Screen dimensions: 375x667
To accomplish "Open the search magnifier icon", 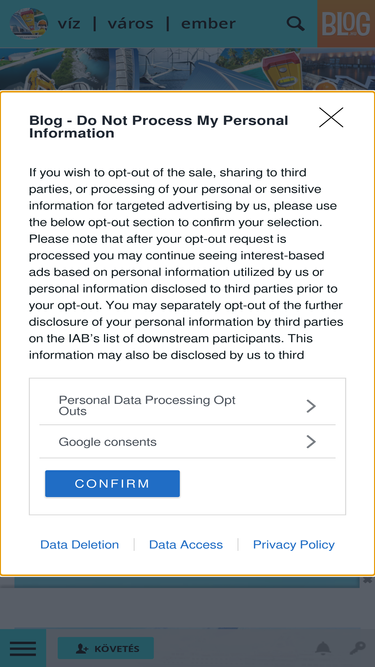I will [x=295, y=23].
